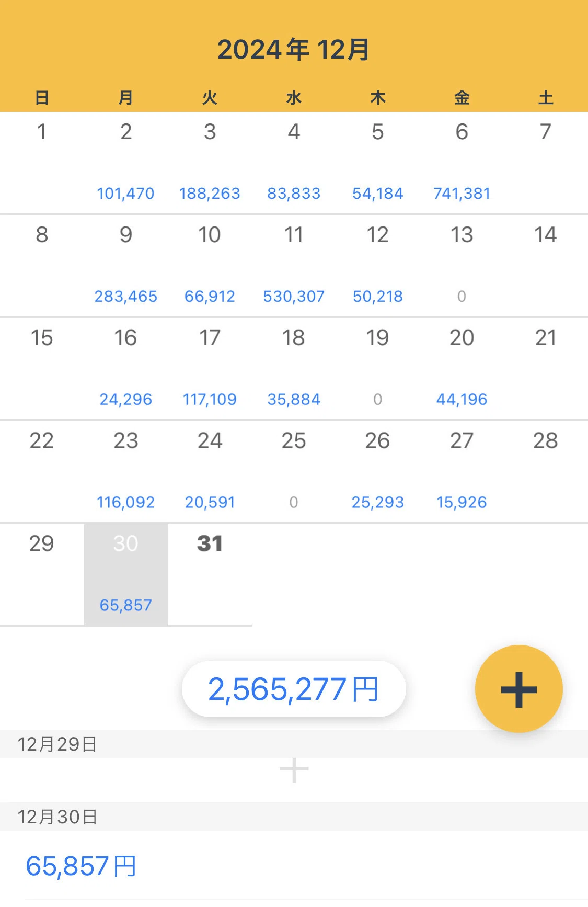This screenshot has height=907, width=588.
Task: Select December 3 showing 188,263
Action: click(x=210, y=163)
